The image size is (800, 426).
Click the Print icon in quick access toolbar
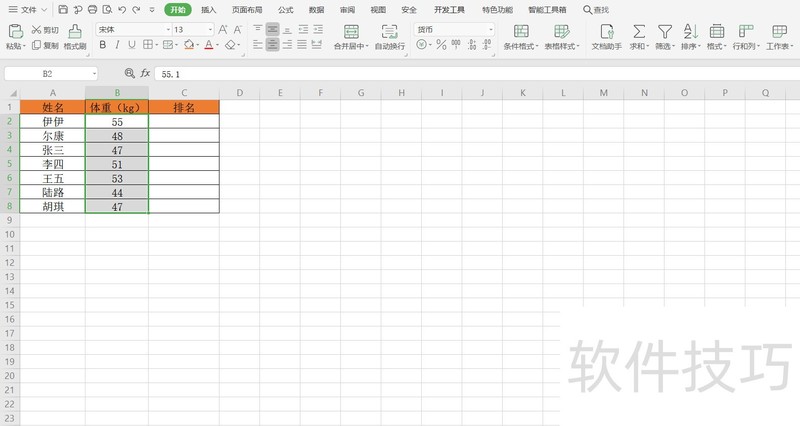coord(92,9)
